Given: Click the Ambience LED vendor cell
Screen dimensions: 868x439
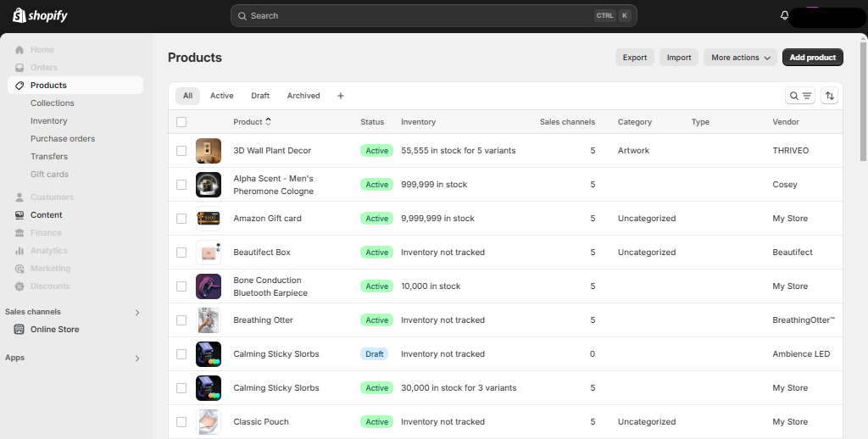Looking at the screenshot, I should (x=801, y=353).
